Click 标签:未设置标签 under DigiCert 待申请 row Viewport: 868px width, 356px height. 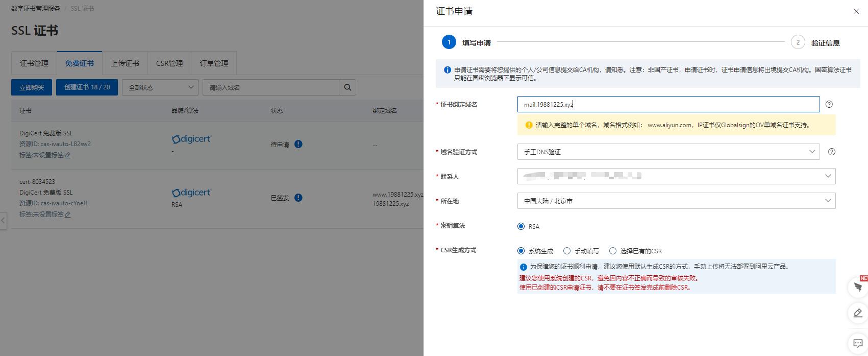[41, 155]
